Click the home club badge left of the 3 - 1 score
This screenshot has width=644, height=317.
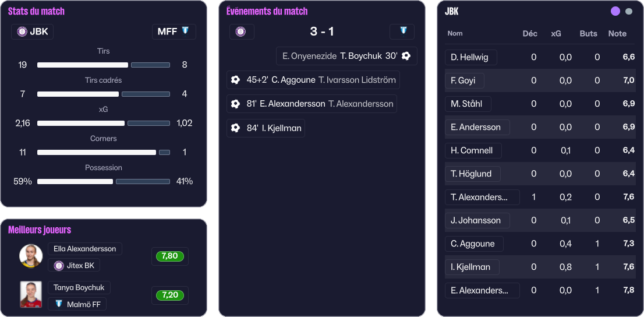pos(240,31)
